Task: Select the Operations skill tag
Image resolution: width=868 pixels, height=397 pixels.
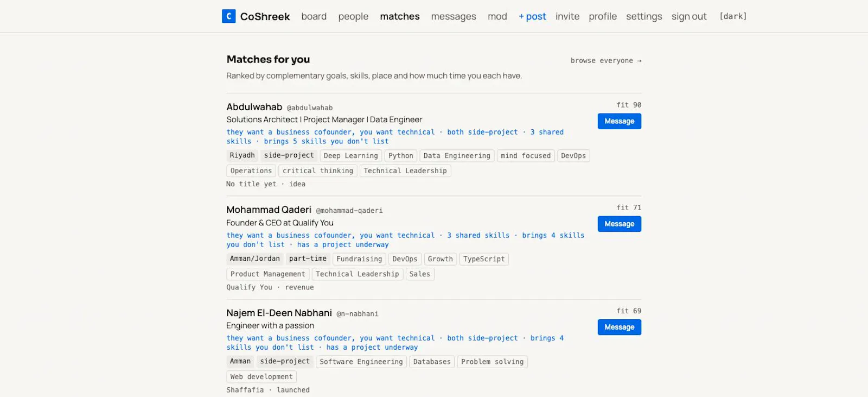Action: click(x=251, y=171)
